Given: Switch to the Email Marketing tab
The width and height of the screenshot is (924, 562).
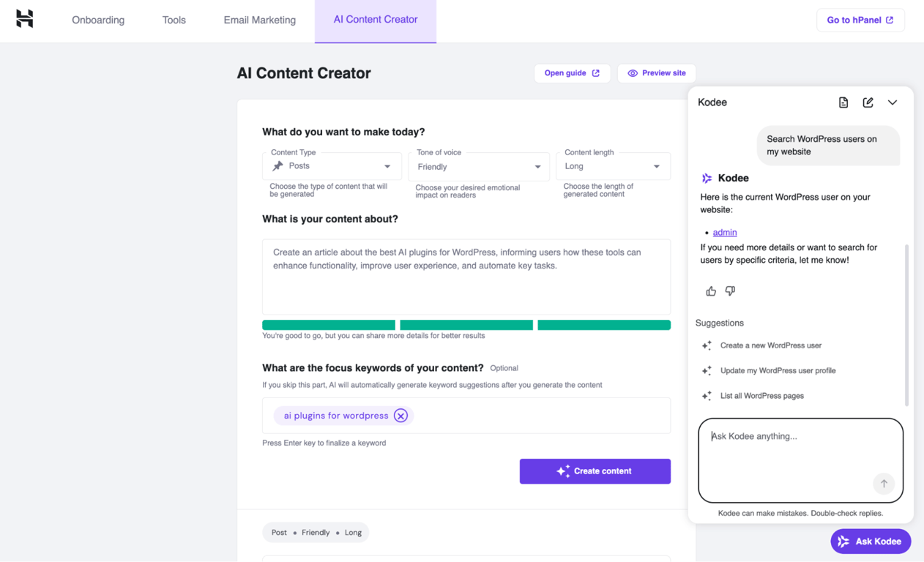Looking at the screenshot, I should point(260,20).
